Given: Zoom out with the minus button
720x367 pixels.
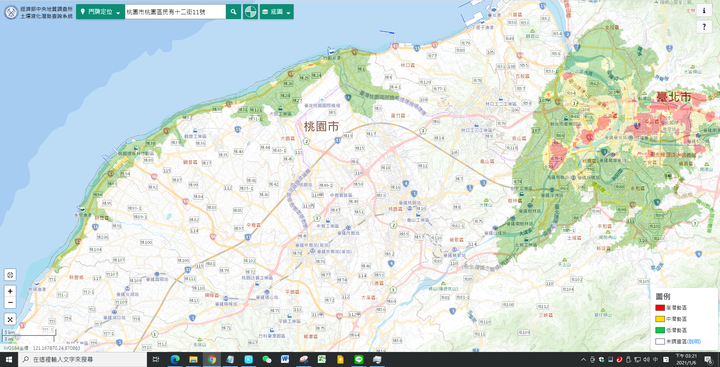Looking at the screenshot, I should coord(11,303).
